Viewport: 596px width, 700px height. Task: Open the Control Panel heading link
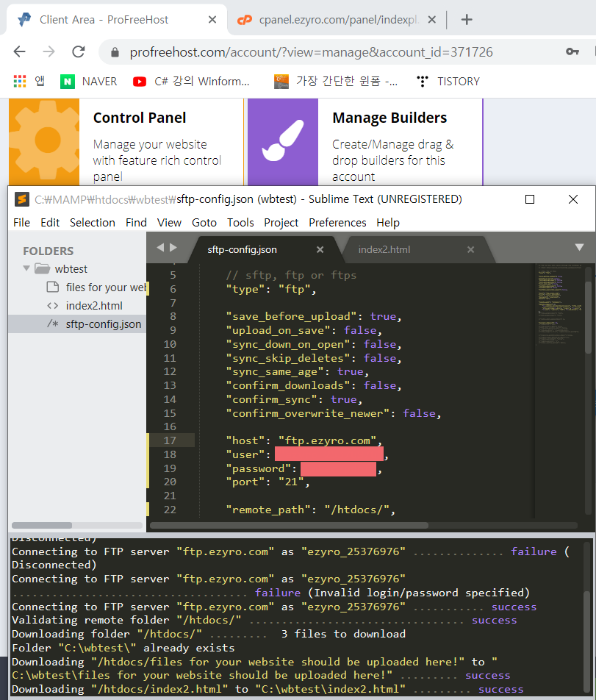pyautogui.click(x=140, y=118)
